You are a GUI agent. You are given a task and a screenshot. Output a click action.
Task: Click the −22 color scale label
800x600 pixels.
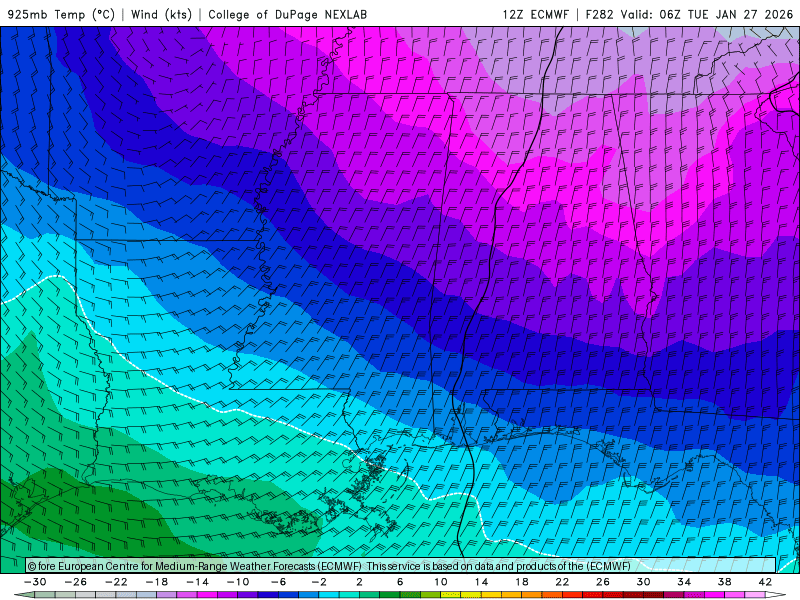point(116,582)
